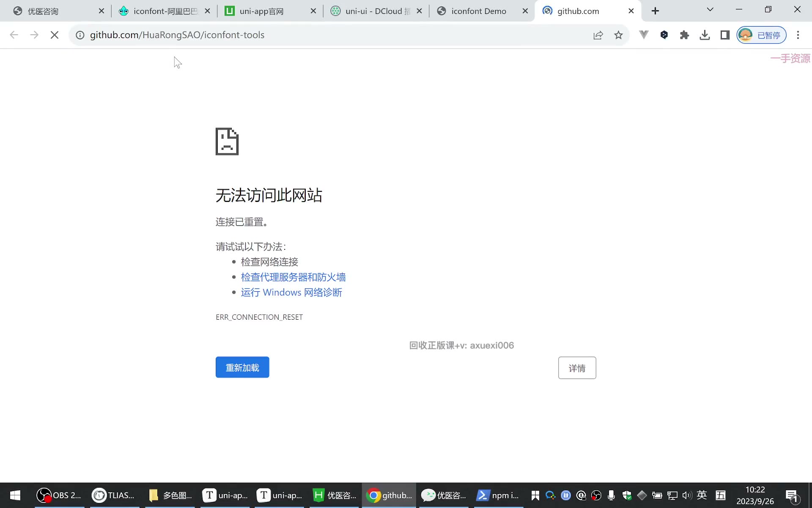Screen dimensions: 812x508
Task: Open the share-this-page icon in the address bar
Action: [x=598, y=35]
